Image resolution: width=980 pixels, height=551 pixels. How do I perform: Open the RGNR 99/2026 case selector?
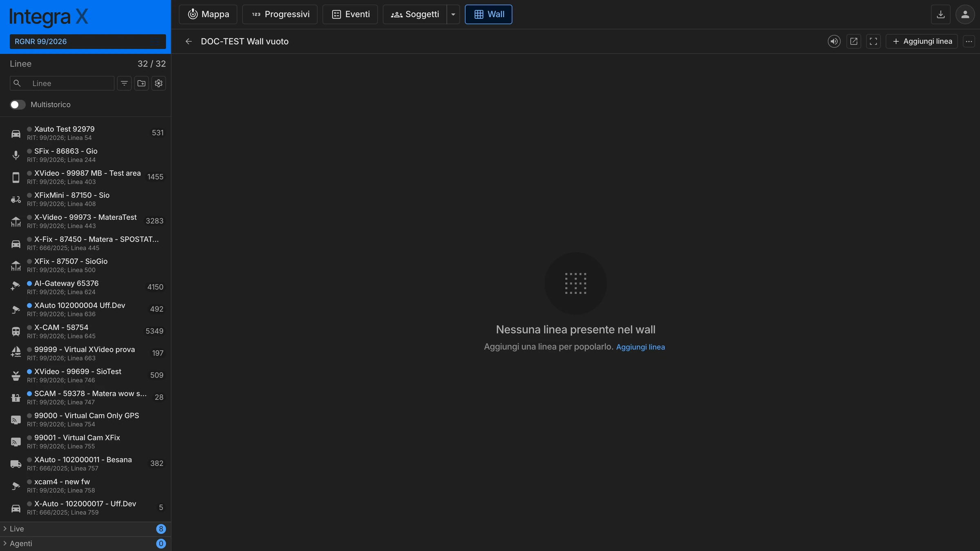[88, 42]
